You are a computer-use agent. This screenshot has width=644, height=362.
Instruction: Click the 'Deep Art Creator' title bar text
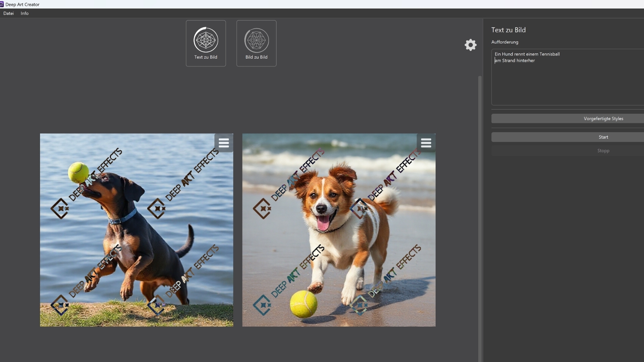tap(22, 4)
